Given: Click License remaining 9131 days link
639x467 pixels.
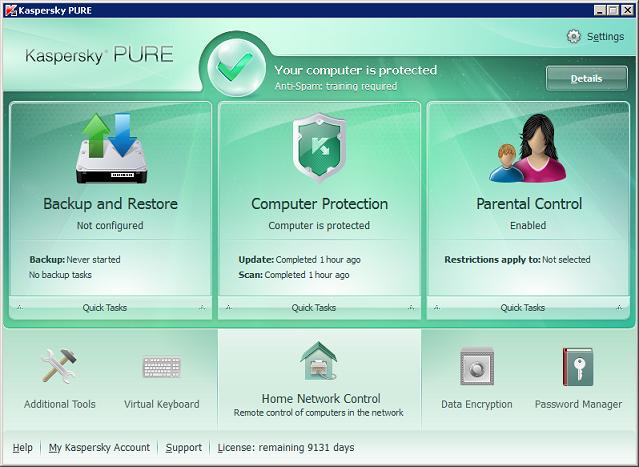Looking at the screenshot, I should [x=286, y=447].
